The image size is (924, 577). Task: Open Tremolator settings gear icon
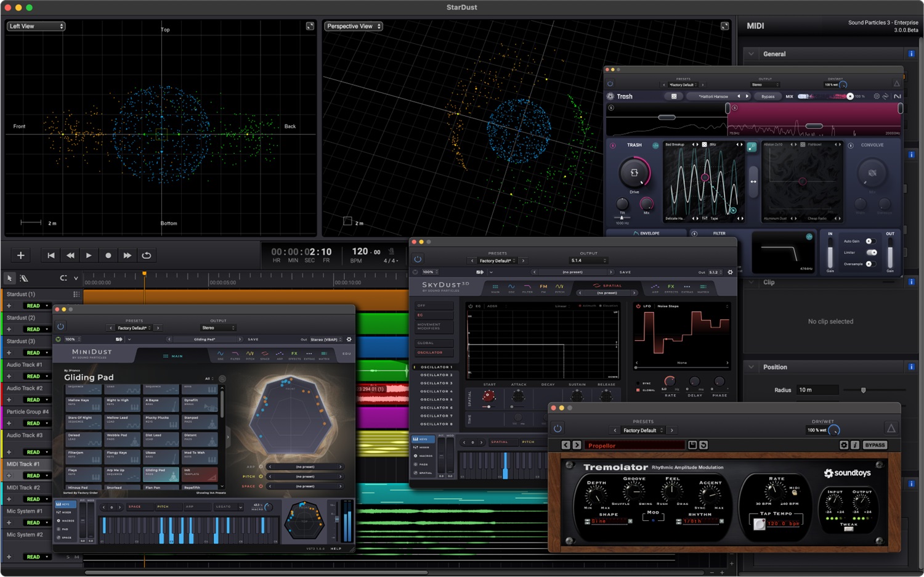[x=844, y=445]
